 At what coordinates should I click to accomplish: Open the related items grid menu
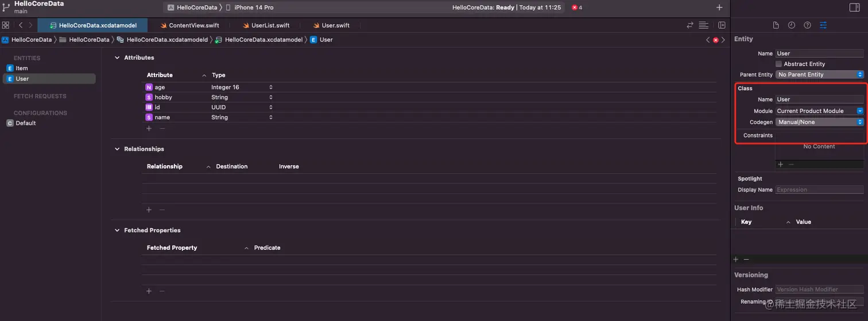[5, 25]
